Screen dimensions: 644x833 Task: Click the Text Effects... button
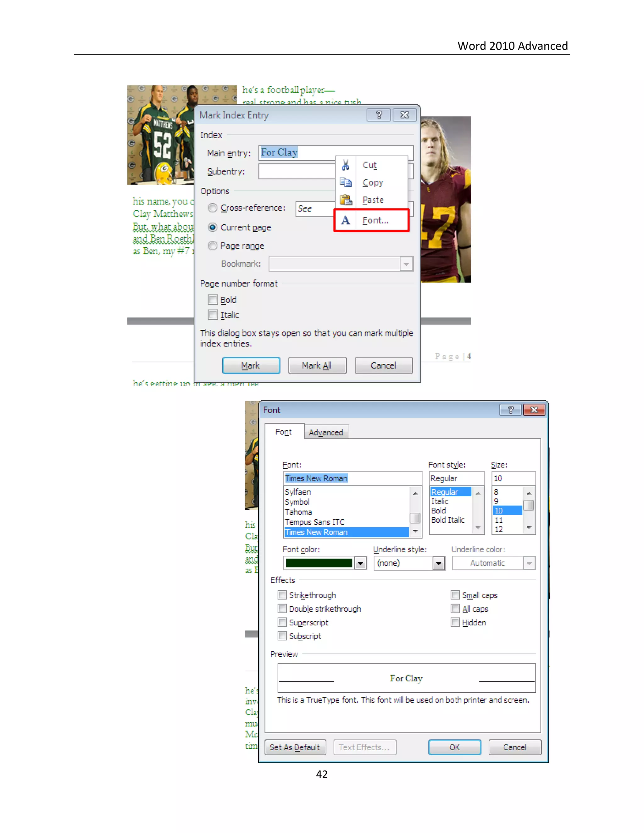[364, 747]
